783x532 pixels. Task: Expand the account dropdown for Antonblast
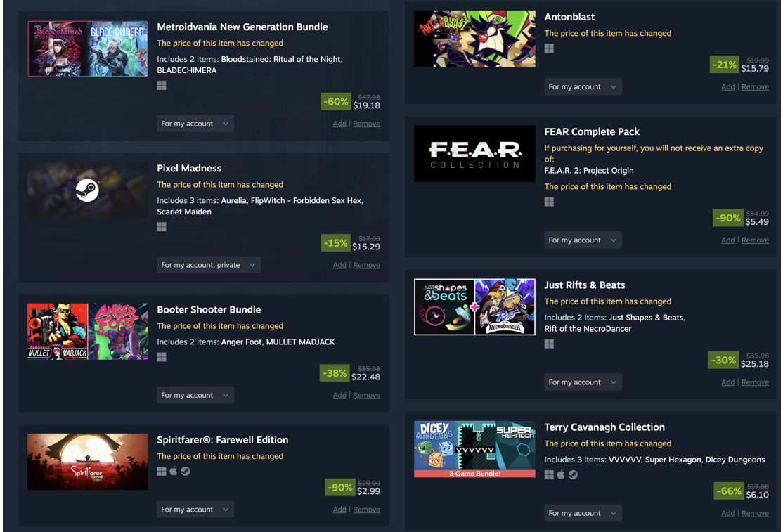click(x=583, y=87)
